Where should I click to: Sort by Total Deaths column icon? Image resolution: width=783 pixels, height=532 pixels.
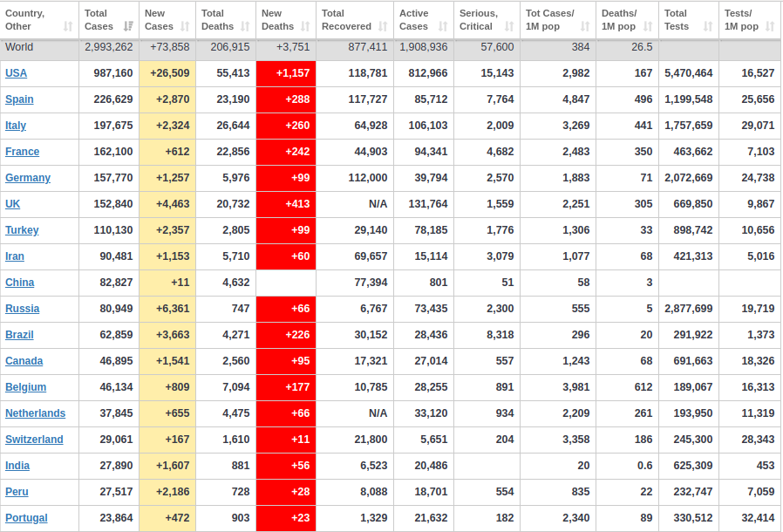[245, 26]
